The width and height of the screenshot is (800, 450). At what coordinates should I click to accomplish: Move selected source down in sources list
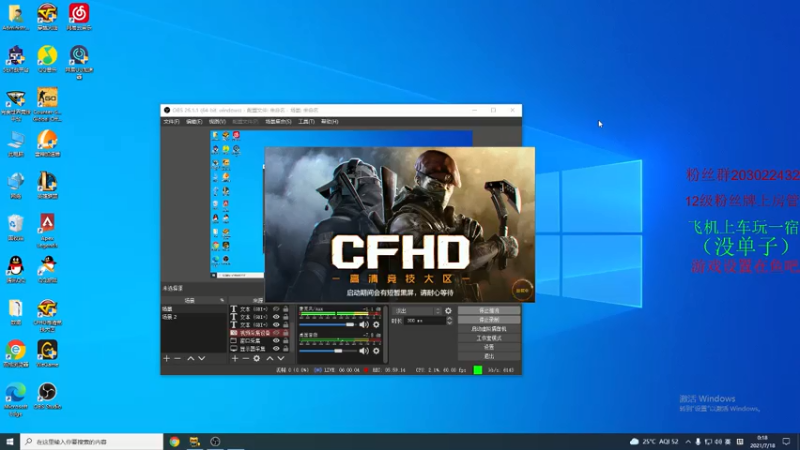coord(281,359)
